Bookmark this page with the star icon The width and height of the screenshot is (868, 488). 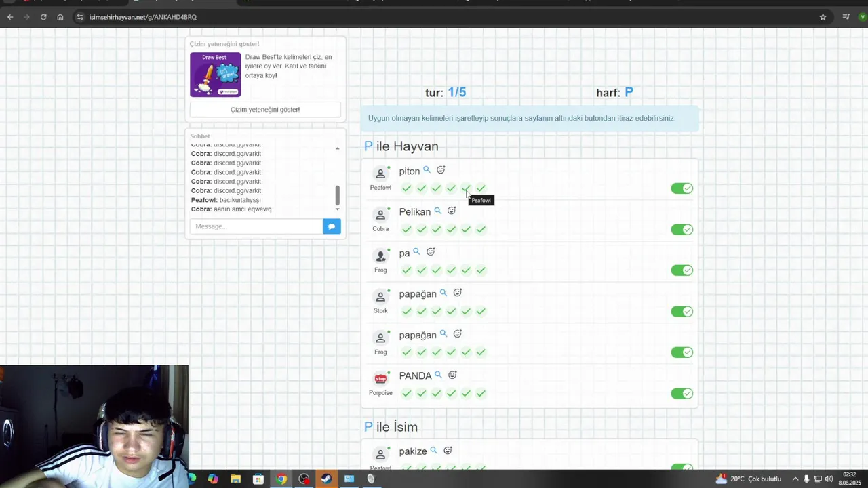(x=823, y=17)
